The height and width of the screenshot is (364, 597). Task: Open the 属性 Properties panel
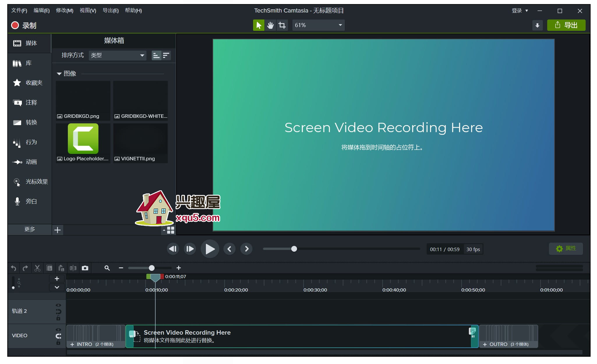click(x=566, y=248)
